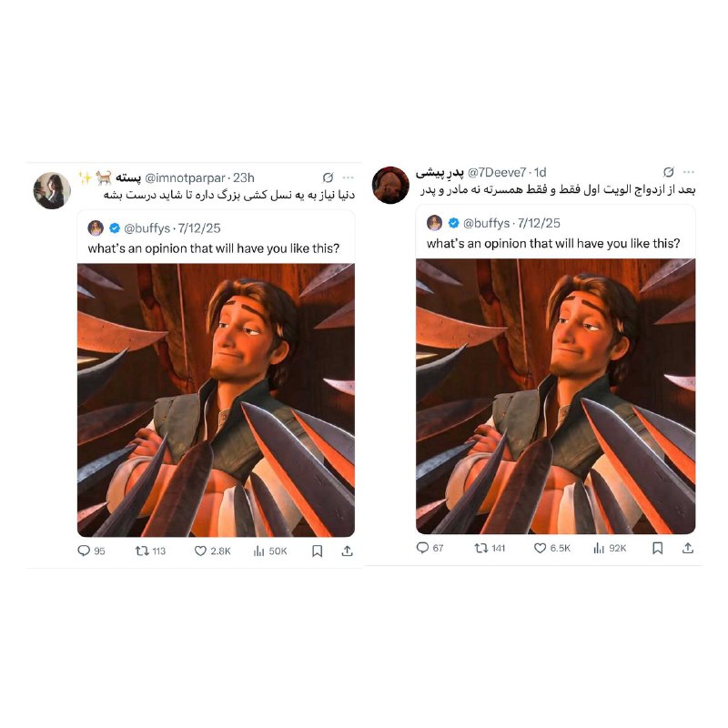The width and height of the screenshot is (728, 728).
Task: Bookmark the @7Deeve7 tweet
Action: (657, 548)
